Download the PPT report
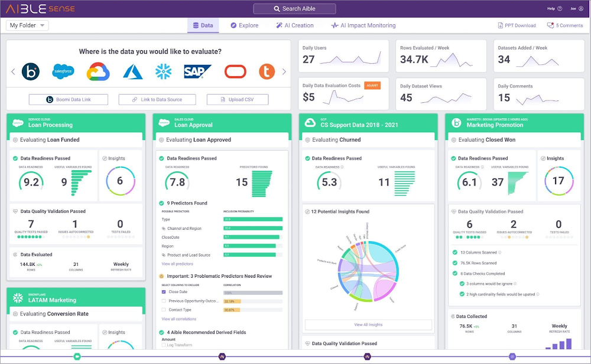591x364 pixels. click(x=517, y=25)
